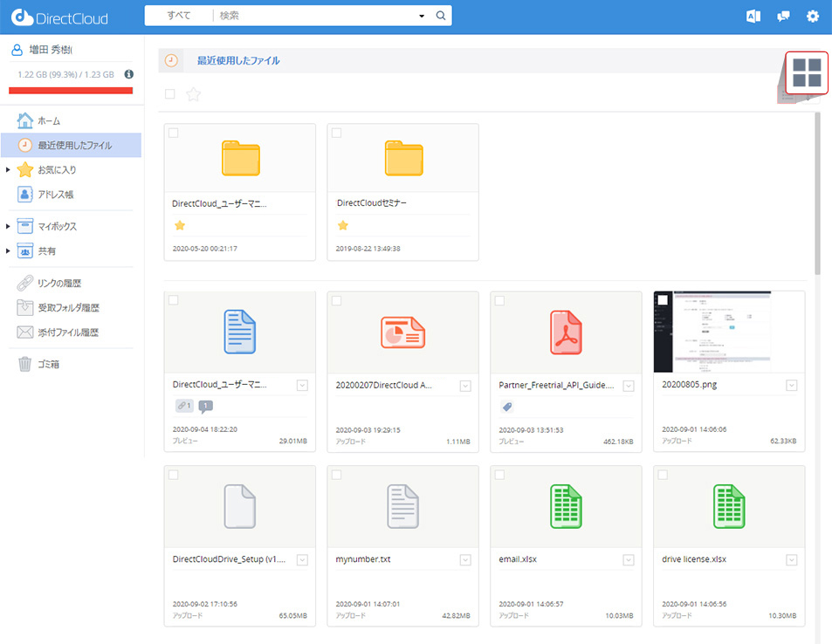Click user name 増田 秀樹
This screenshot has width=832, height=644.
coord(51,50)
